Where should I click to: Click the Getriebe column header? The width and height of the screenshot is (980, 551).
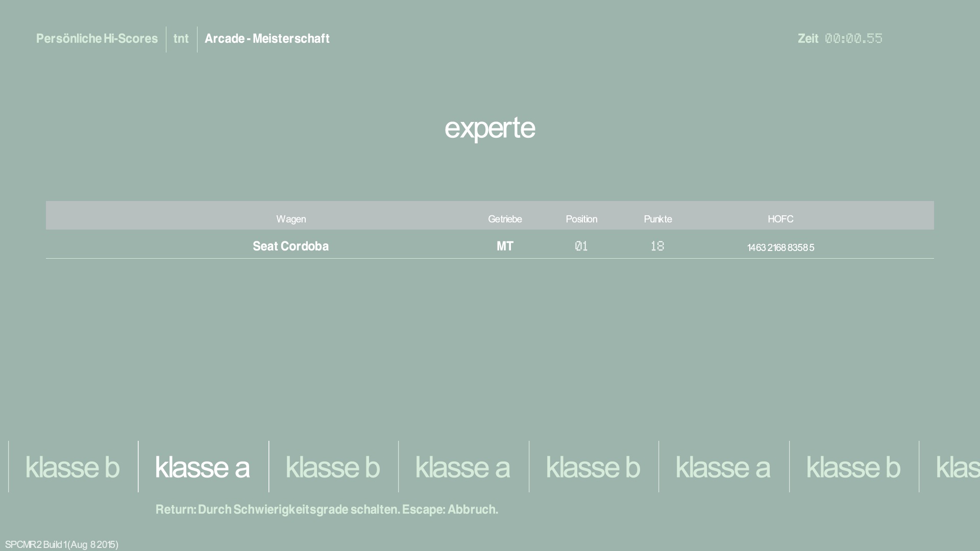coord(505,219)
